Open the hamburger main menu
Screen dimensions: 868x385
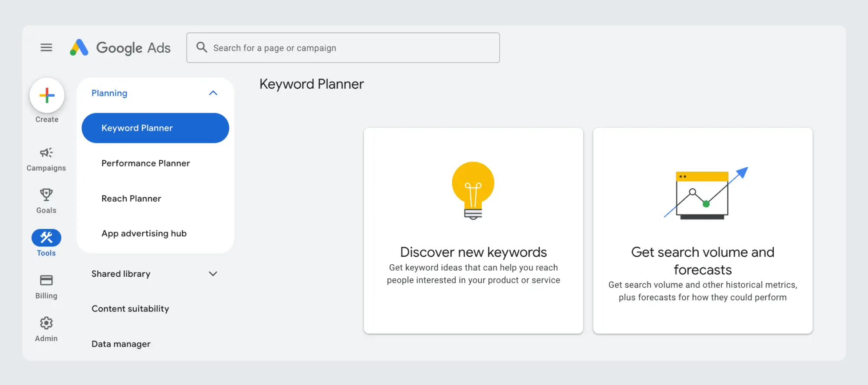pos(46,47)
